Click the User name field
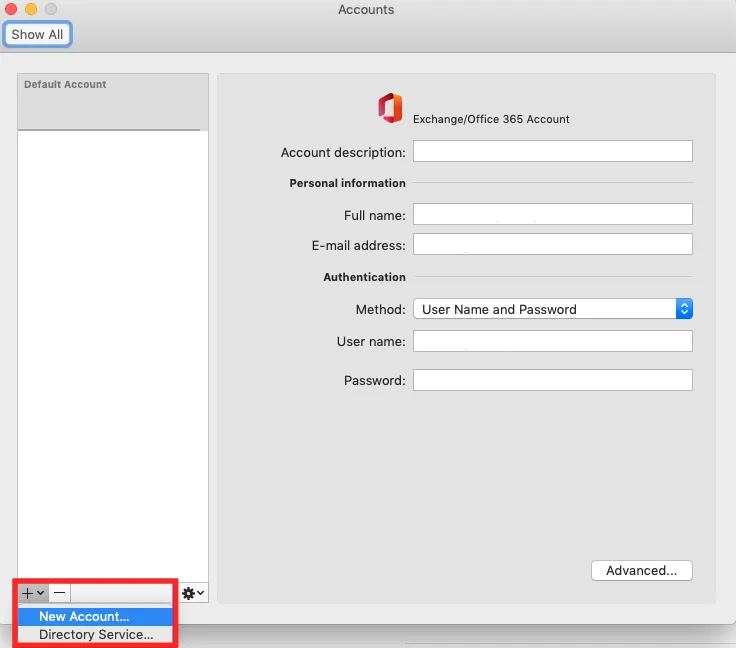Screen dimensions: 736x648 [x=552, y=341]
